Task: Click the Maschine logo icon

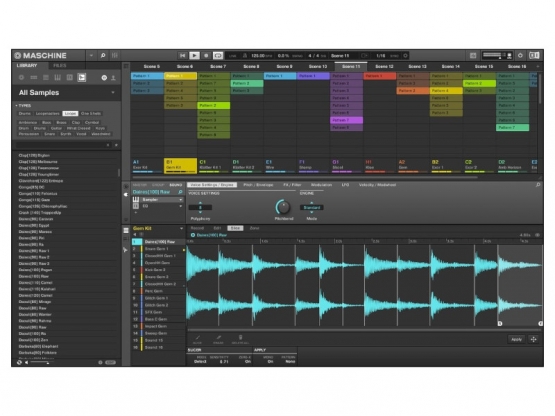Action: click(17, 56)
